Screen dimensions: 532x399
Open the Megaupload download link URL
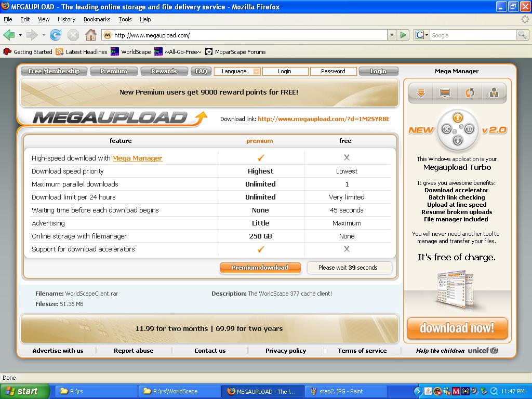pyautogui.click(x=323, y=119)
